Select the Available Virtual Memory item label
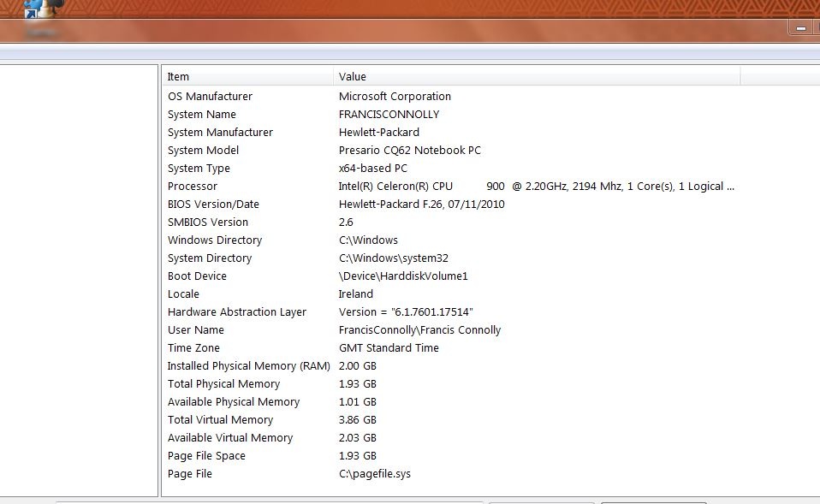Viewport: 820px width, 504px height. pos(230,437)
